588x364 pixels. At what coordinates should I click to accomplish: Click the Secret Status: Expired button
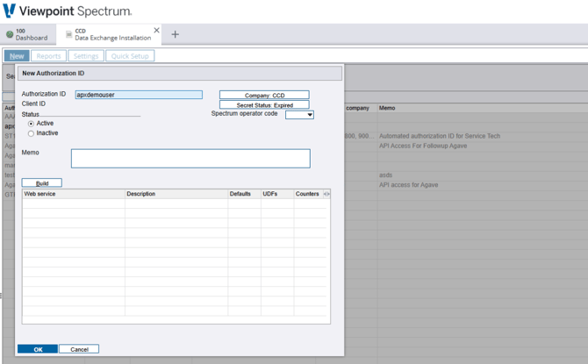pos(264,105)
